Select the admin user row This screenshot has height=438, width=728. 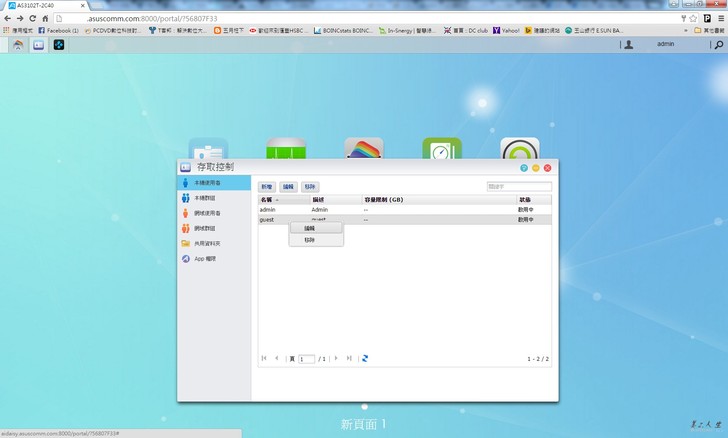[x=405, y=210]
